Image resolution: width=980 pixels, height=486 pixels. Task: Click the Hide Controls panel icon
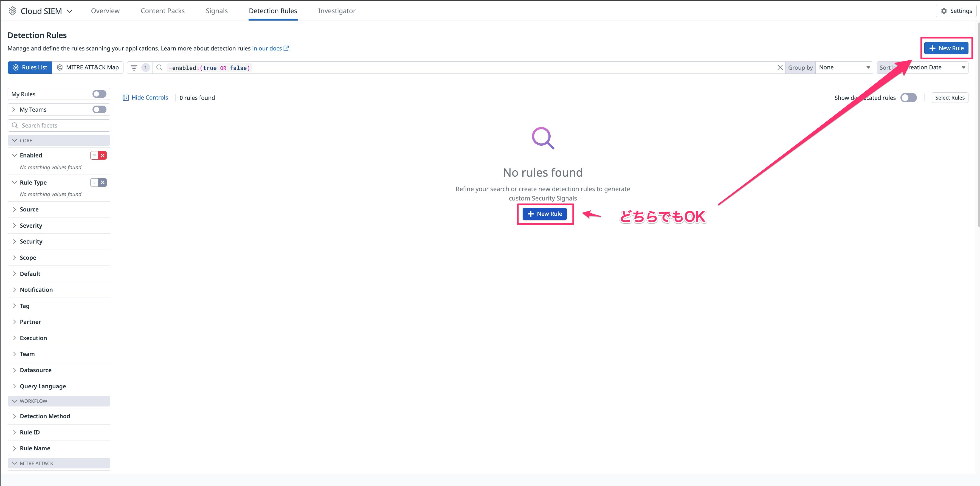[x=126, y=98]
